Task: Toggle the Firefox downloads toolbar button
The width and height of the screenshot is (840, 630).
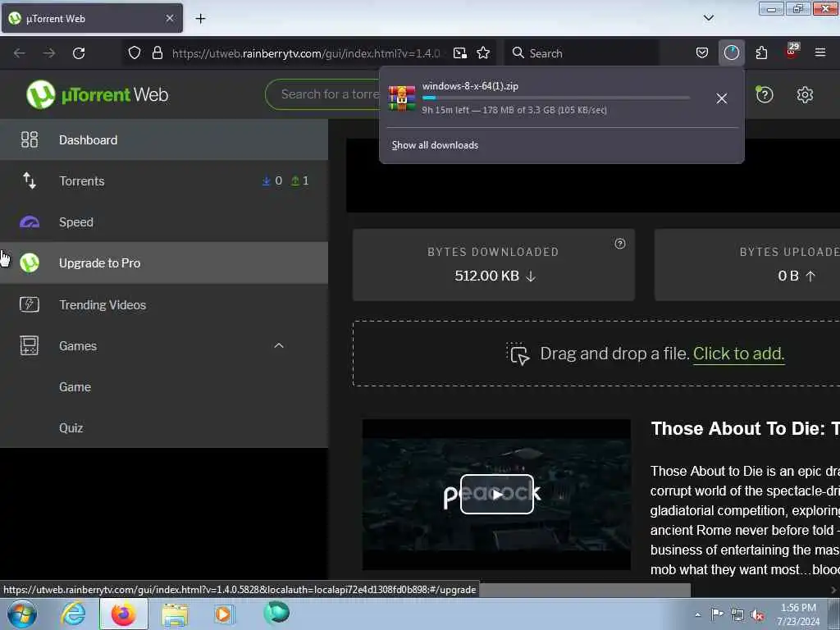Action: (731, 52)
